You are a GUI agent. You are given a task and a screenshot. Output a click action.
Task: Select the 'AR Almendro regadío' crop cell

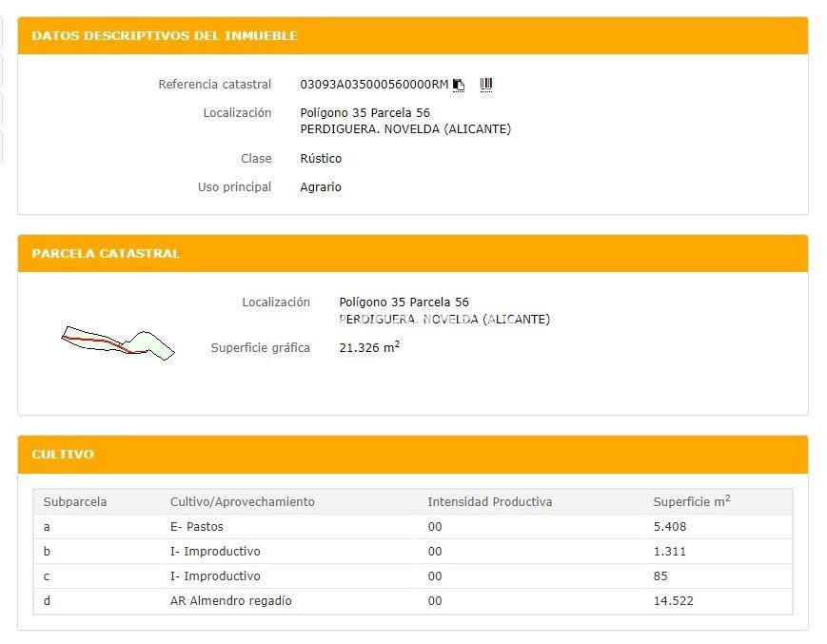(x=230, y=601)
